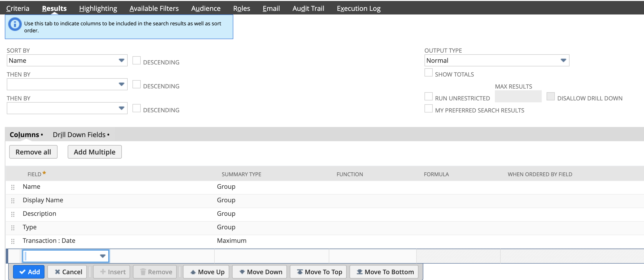
Task: Click the Function column header
Action: coord(350,175)
